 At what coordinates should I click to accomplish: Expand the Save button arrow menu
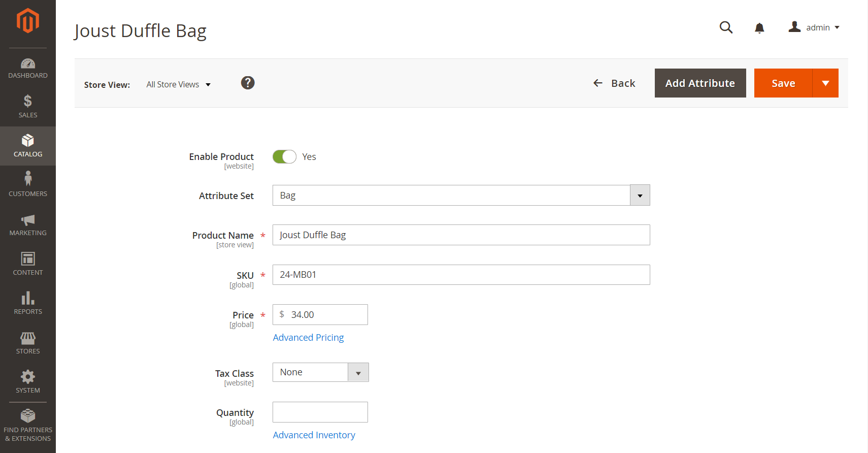coord(825,83)
